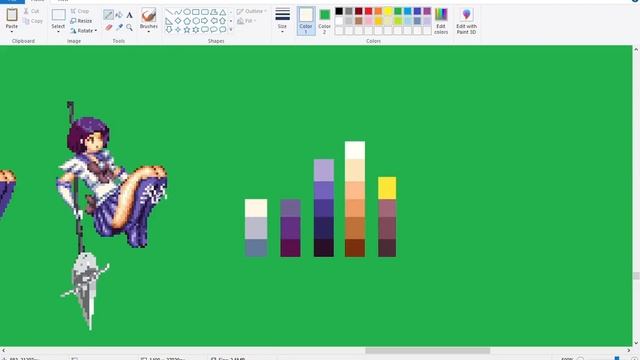Image resolution: width=640 pixels, height=360 pixels.
Task: Click the yellow color block on canvas
Action: click(x=387, y=188)
